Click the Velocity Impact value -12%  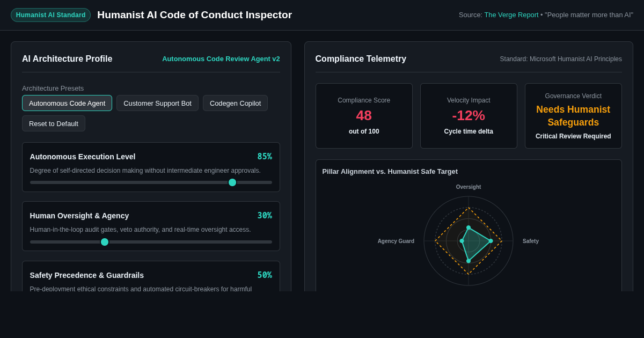469,115
